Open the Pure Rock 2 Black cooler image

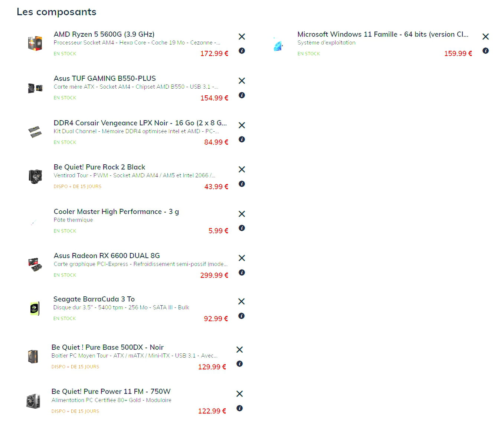point(35,176)
